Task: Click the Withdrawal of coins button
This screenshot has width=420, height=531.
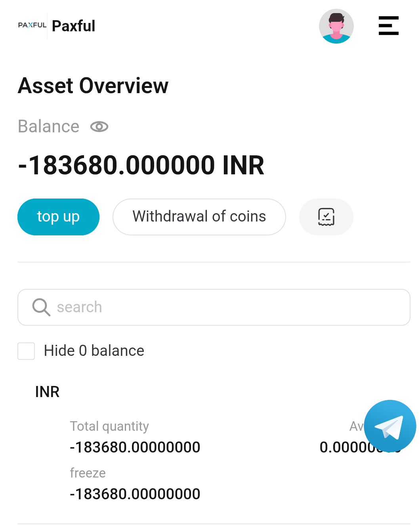Action: pyautogui.click(x=199, y=217)
